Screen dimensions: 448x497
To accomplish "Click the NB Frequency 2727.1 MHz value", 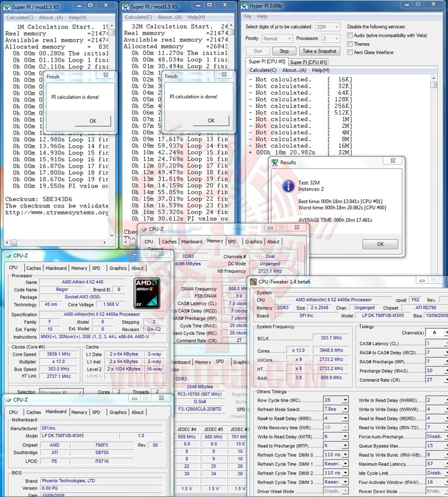I will (x=270, y=271).
